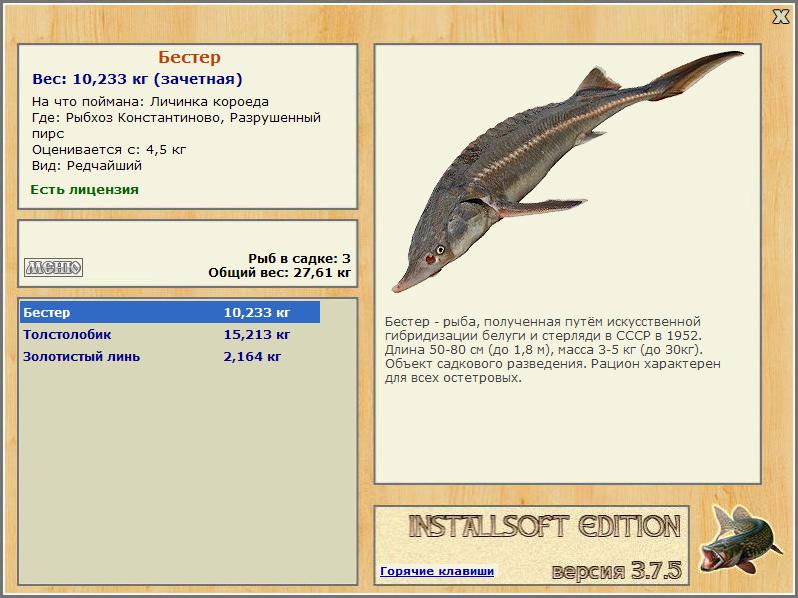Image resolution: width=798 pixels, height=598 pixels.
Task: Click the Меню button
Action: [53, 267]
